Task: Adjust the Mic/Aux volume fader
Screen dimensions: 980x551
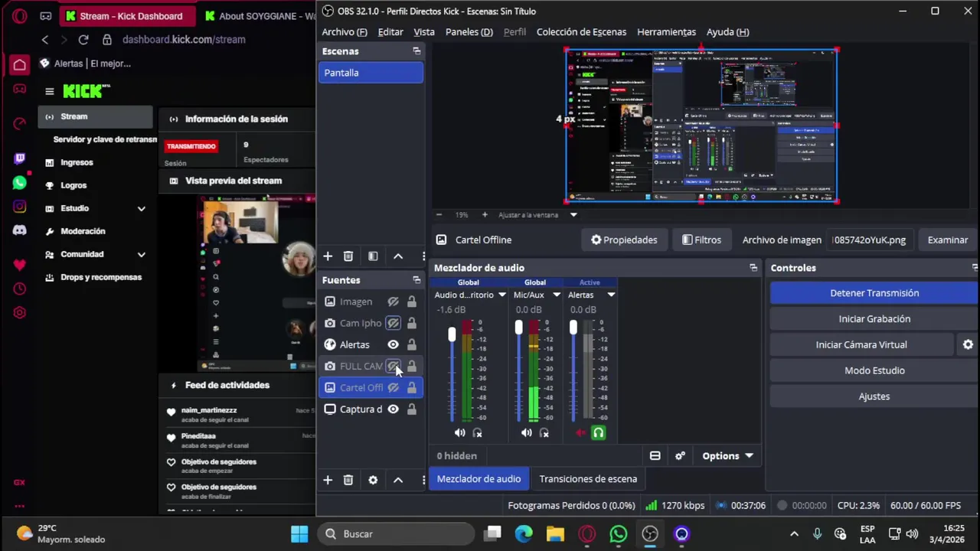Action: point(518,328)
